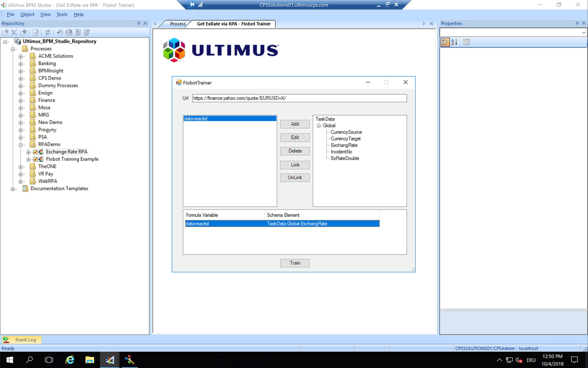Close the active document tab
588x368 pixels.
point(431,24)
